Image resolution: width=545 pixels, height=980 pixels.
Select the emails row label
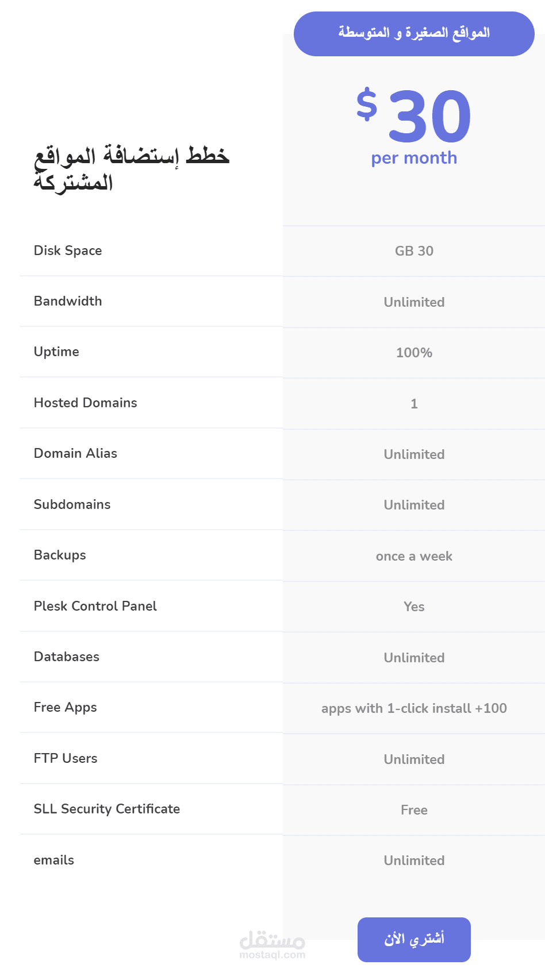pyautogui.click(x=54, y=860)
